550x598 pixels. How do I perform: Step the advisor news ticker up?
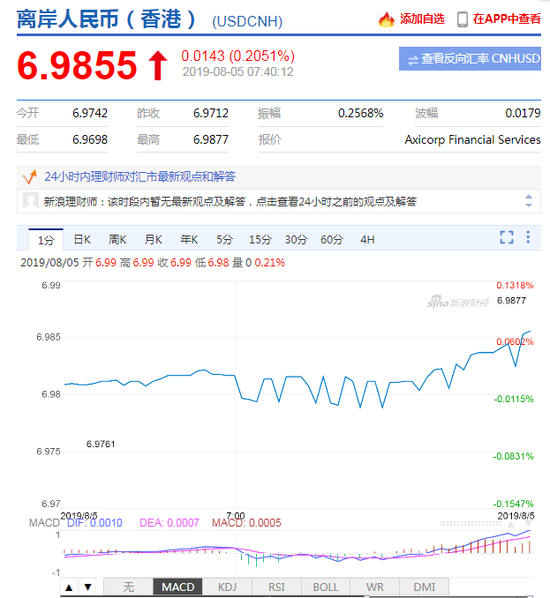pyautogui.click(x=528, y=196)
